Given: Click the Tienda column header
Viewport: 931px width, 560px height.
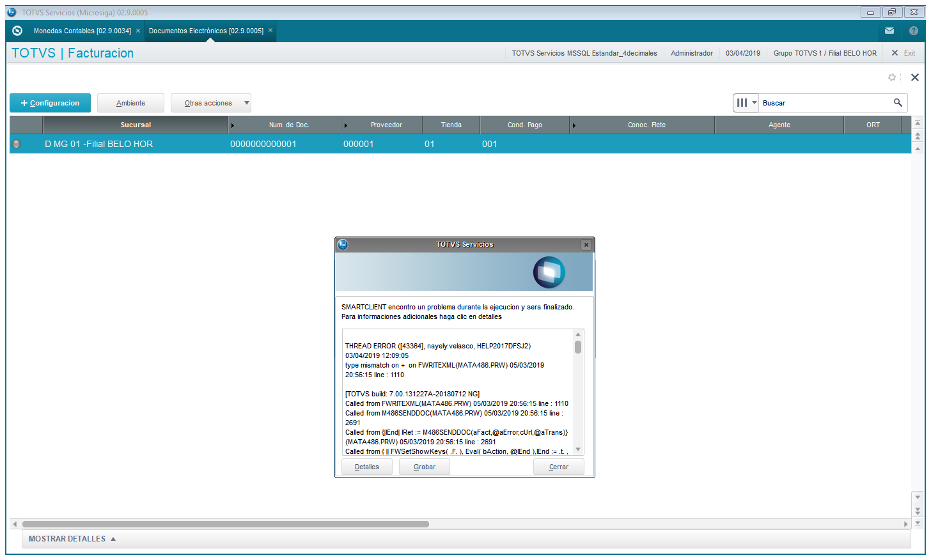Looking at the screenshot, I should click(x=451, y=125).
